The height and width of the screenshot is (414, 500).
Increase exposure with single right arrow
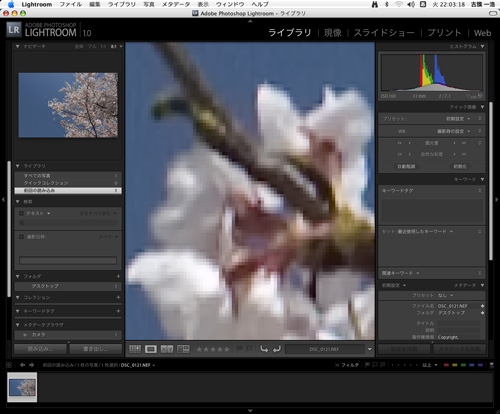(x=454, y=143)
